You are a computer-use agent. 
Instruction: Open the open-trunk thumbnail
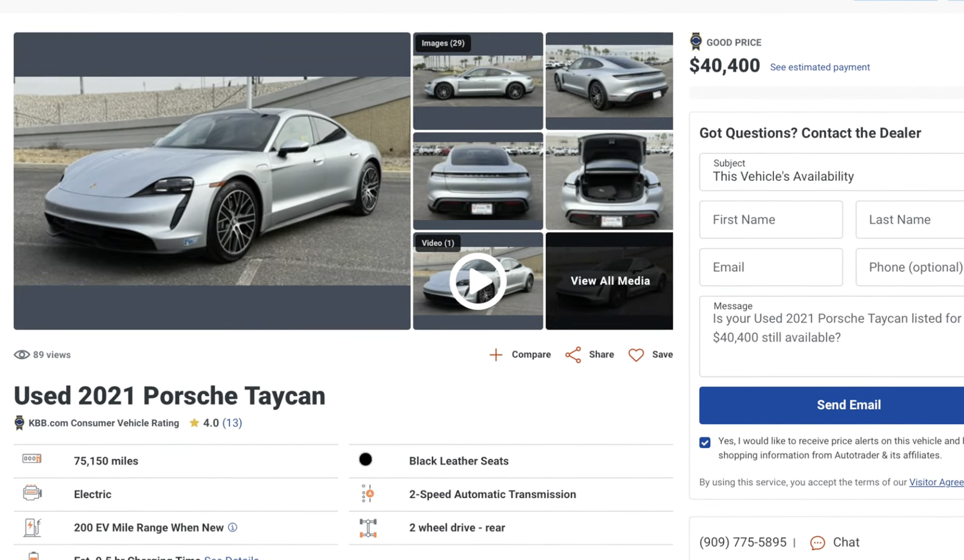pyautogui.click(x=609, y=181)
